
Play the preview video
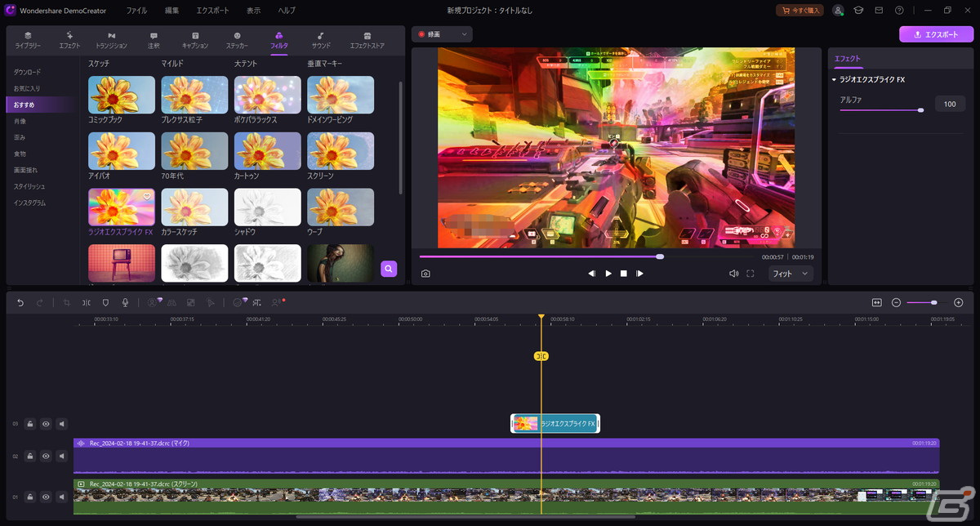click(608, 274)
